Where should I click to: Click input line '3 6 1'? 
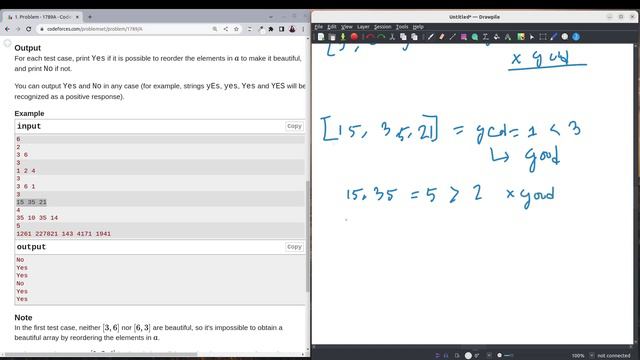[x=26, y=187]
